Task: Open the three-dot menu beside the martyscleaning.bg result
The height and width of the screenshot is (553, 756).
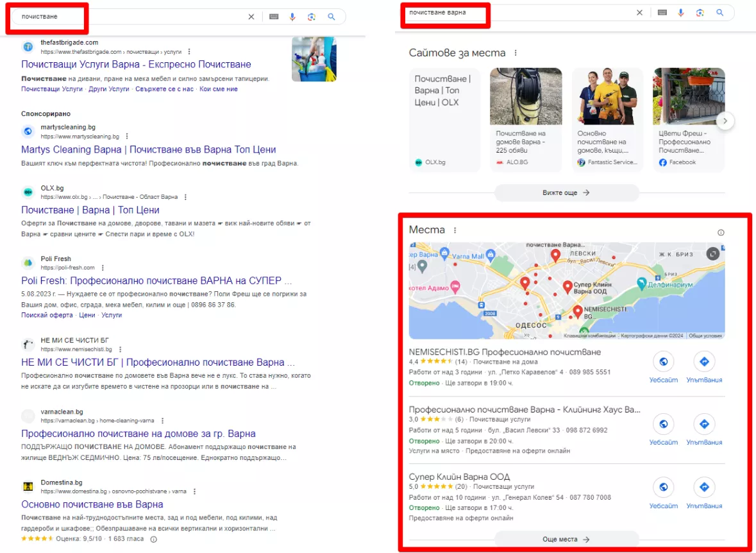Action: click(x=127, y=137)
